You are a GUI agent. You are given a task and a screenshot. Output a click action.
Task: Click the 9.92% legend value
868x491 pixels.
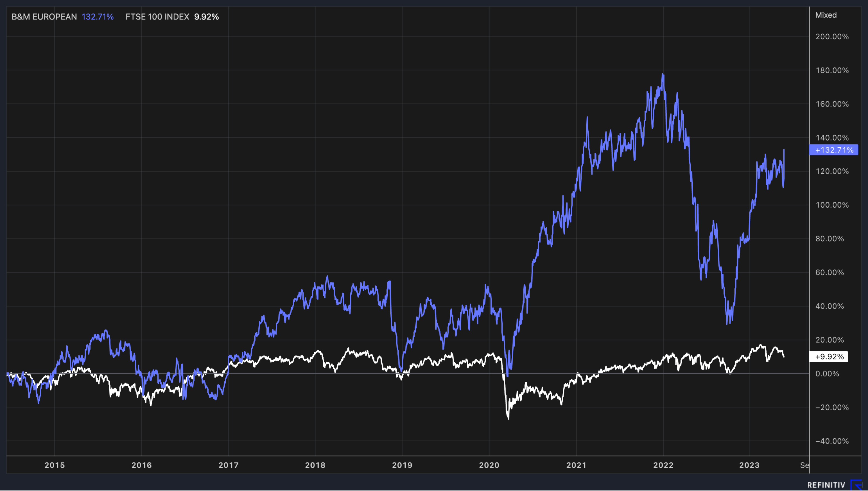click(x=207, y=16)
